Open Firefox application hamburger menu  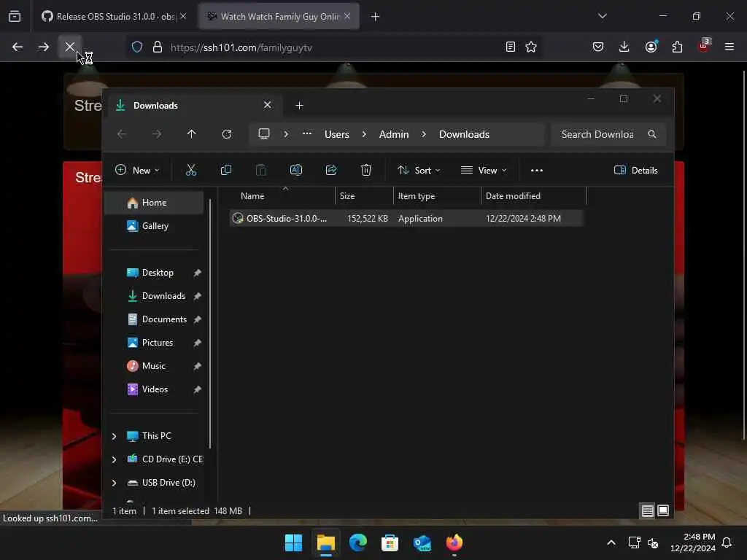[x=729, y=47]
